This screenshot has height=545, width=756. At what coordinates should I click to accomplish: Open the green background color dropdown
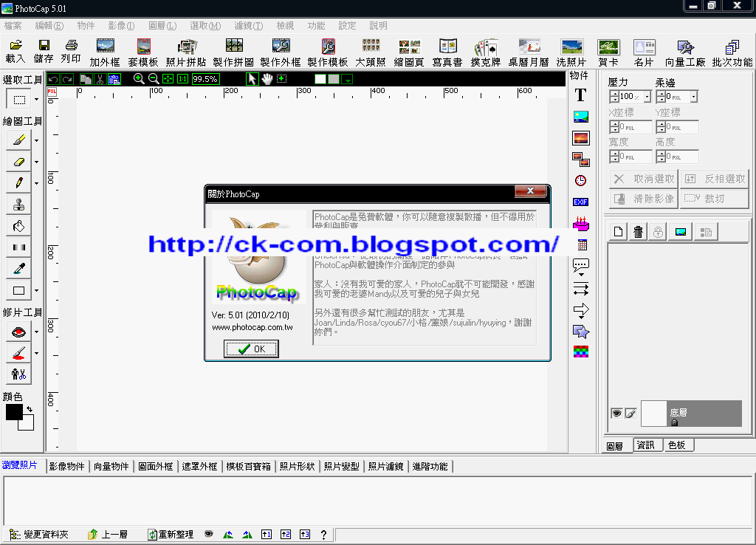pyautogui.click(x=347, y=79)
